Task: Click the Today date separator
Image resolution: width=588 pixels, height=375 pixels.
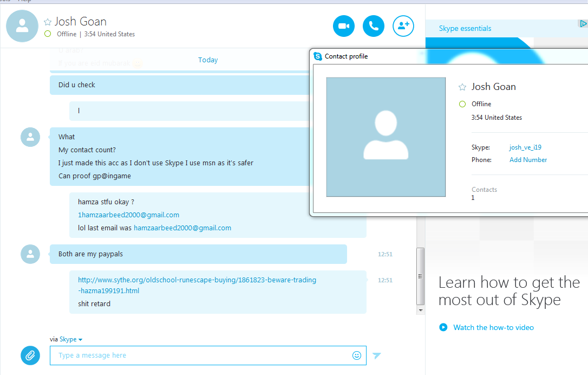Action: 208,60
